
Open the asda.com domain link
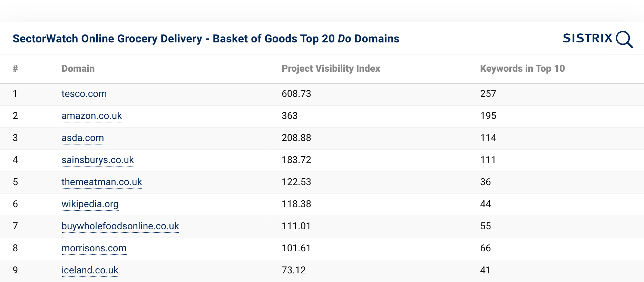tap(83, 138)
